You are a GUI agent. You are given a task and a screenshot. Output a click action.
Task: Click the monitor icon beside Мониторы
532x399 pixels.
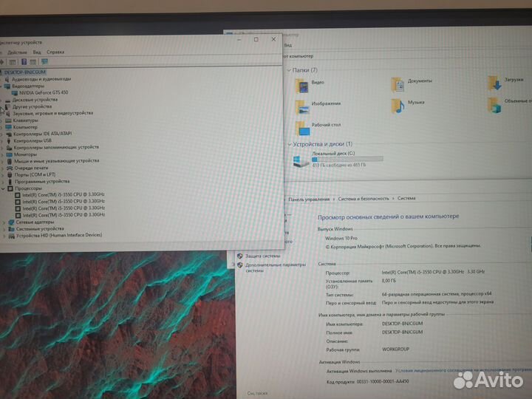(10, 154)
